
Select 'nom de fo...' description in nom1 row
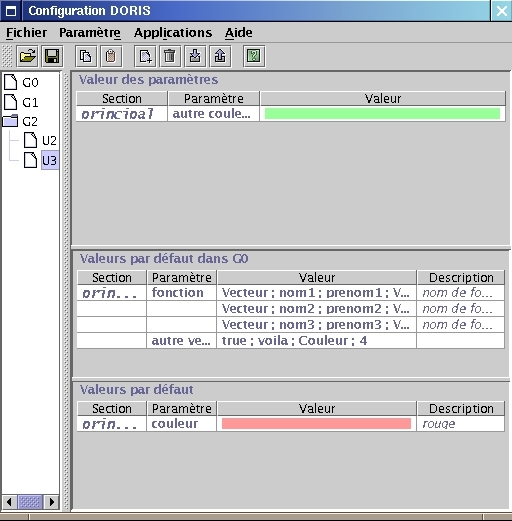(461, 293)
